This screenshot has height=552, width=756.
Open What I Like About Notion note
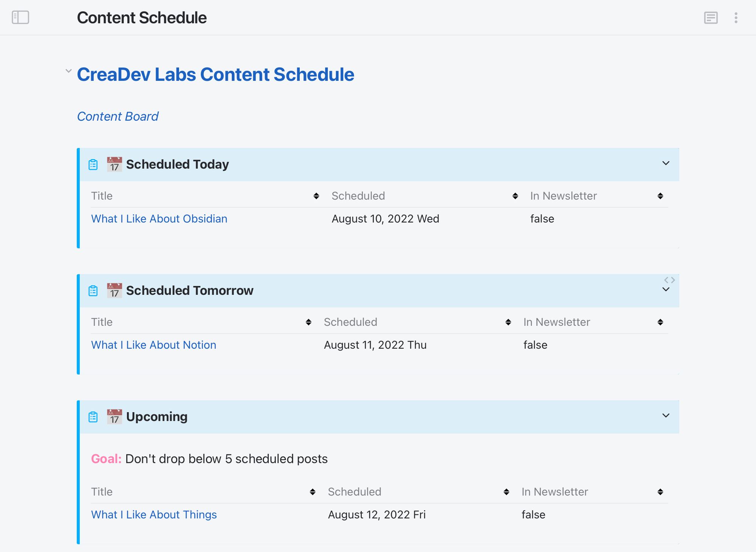pyautogui.click(x=153, y=345)
